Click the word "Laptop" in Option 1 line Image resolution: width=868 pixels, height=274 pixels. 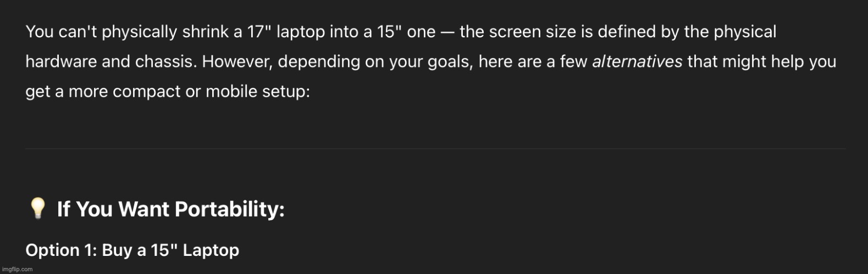tap(211, 251)
